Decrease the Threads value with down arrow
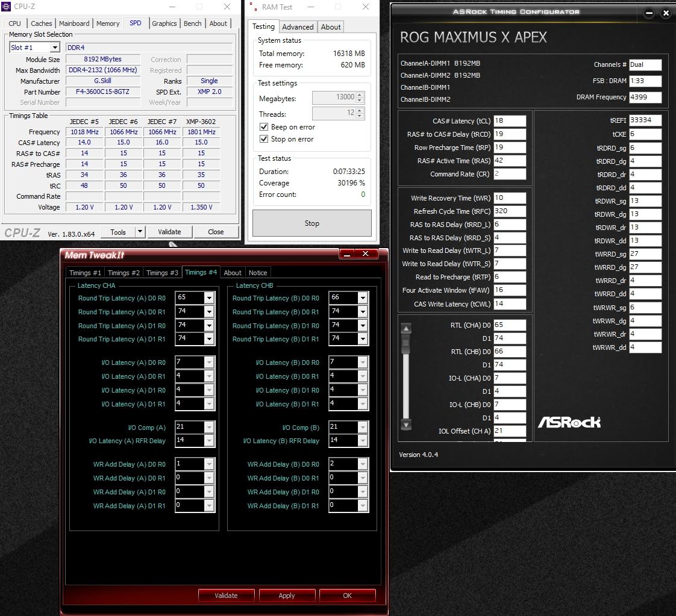 [360, 116]
